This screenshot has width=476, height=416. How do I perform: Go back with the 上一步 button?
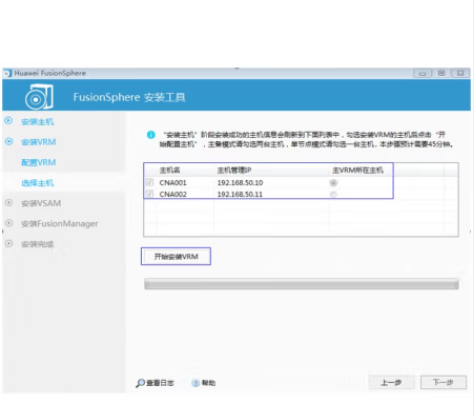[392, 382]
